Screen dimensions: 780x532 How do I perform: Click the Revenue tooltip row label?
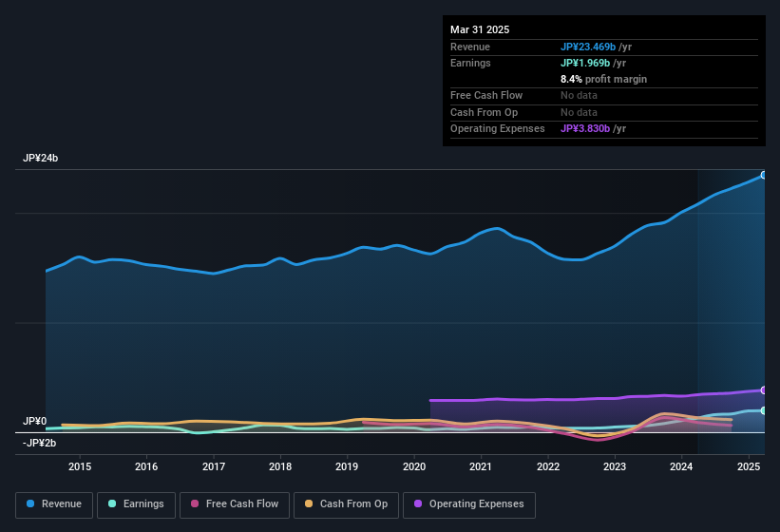pyautogui.click(x=469, y=47)
